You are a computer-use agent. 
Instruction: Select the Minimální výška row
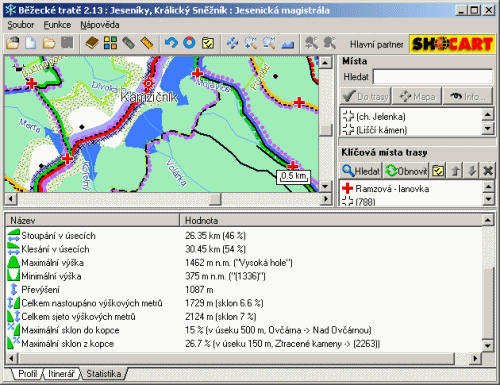coord(244,276)
